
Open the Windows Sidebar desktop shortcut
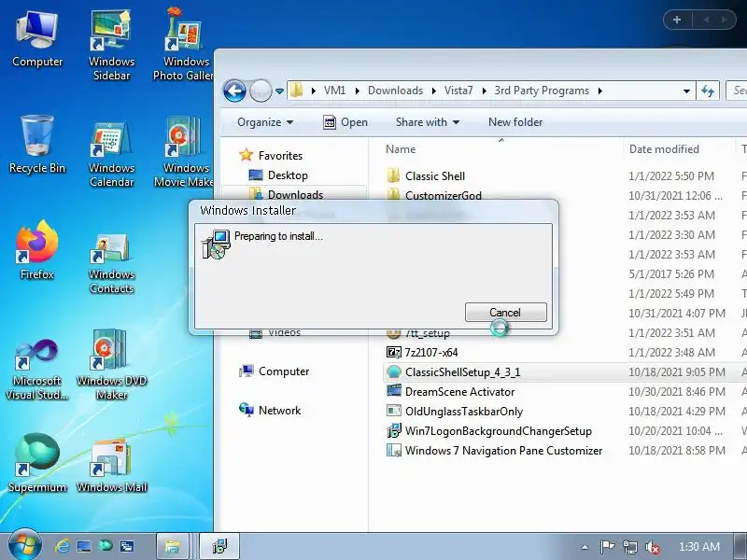(111, 46)
